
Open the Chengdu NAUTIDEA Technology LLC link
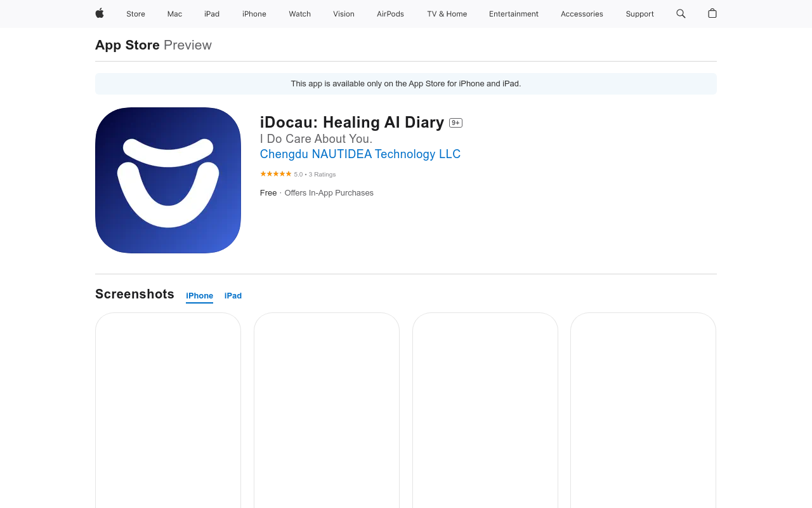click(x=360, y=154)
